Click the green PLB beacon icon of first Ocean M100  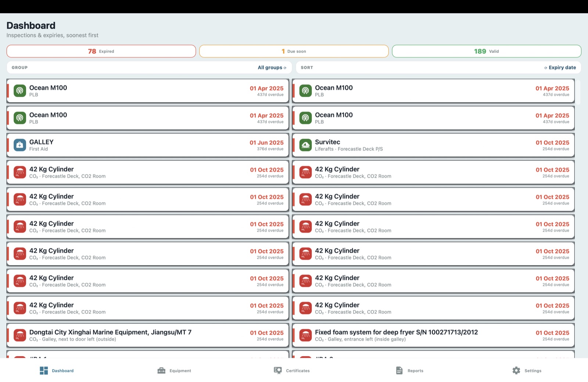tap(20, 91)
